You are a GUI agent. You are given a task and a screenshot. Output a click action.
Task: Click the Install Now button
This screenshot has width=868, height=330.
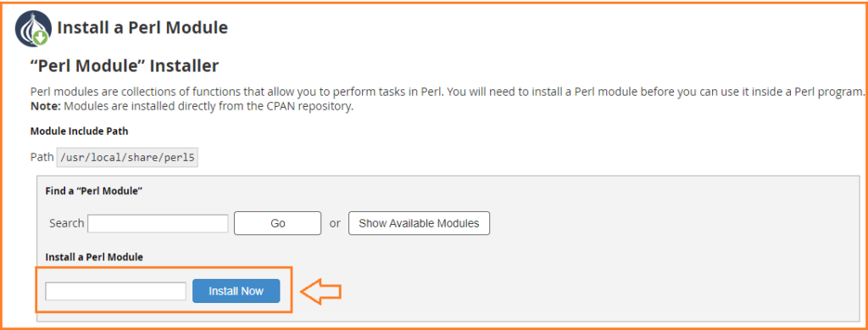[x=236, y=291]
